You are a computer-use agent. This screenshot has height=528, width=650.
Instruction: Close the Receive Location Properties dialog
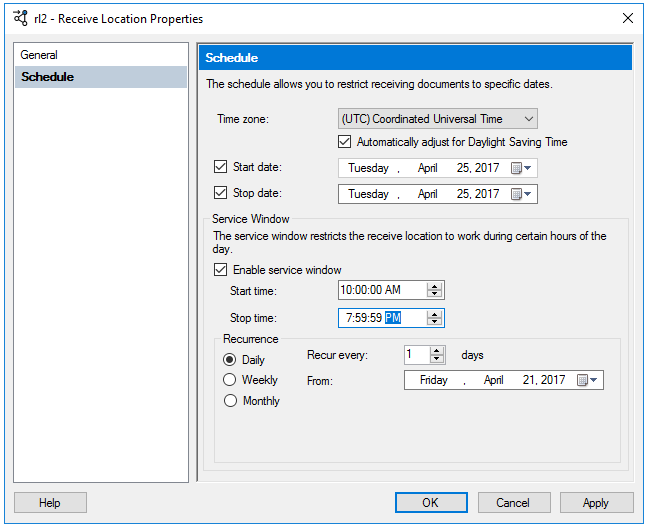[628, 18]
